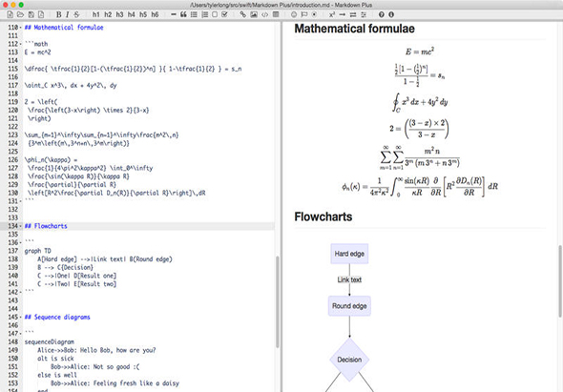Screen dimensions: 563x392
Task: Insert a code block with the </> icon
Action: pos(264,14)
